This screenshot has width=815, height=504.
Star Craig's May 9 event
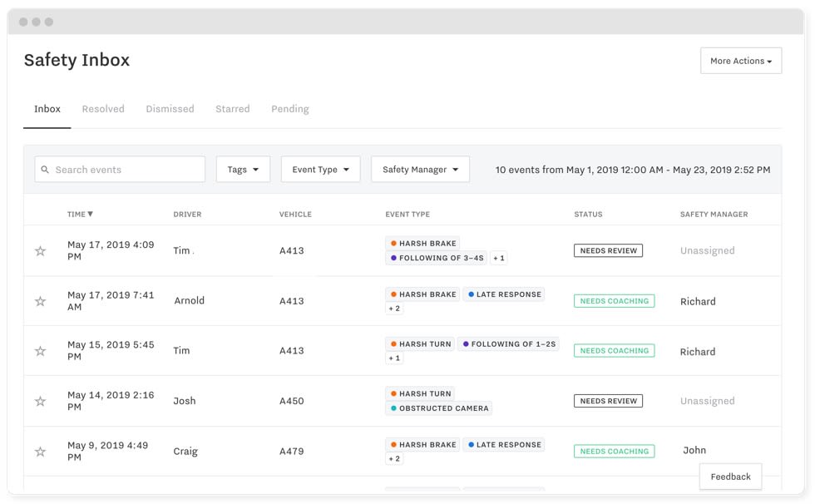41,452
